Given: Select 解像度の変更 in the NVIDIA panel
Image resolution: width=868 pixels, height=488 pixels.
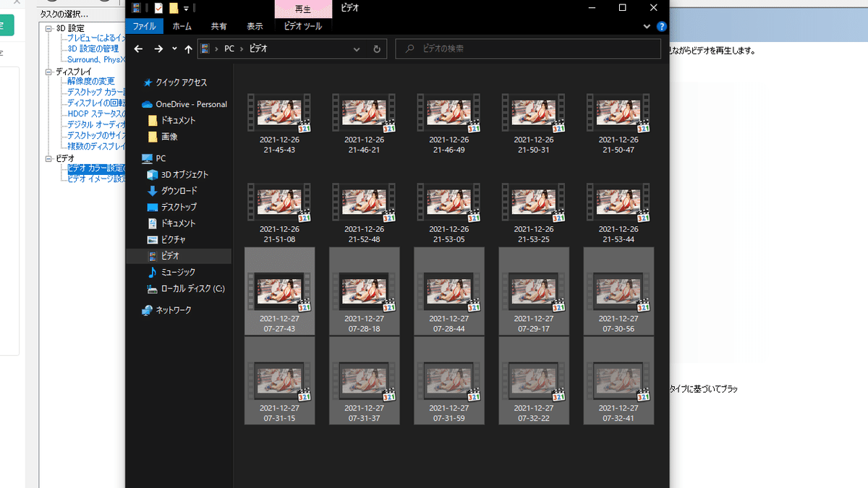Looking at the screenshot, I should [x=91, y=81].
